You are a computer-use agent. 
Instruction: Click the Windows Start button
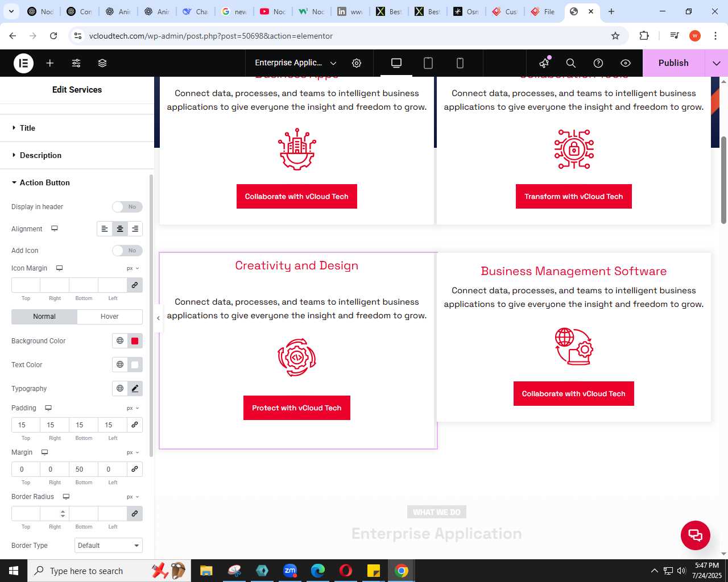point(14,571)
